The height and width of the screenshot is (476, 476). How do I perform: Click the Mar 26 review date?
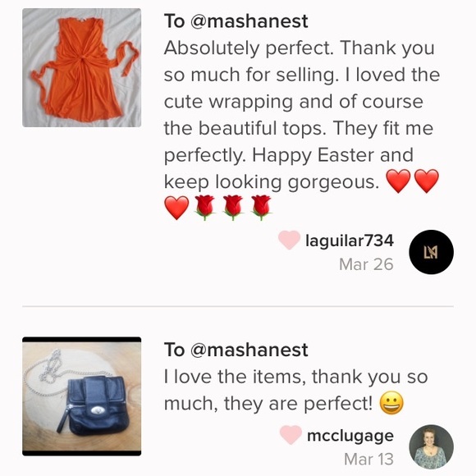366,264
